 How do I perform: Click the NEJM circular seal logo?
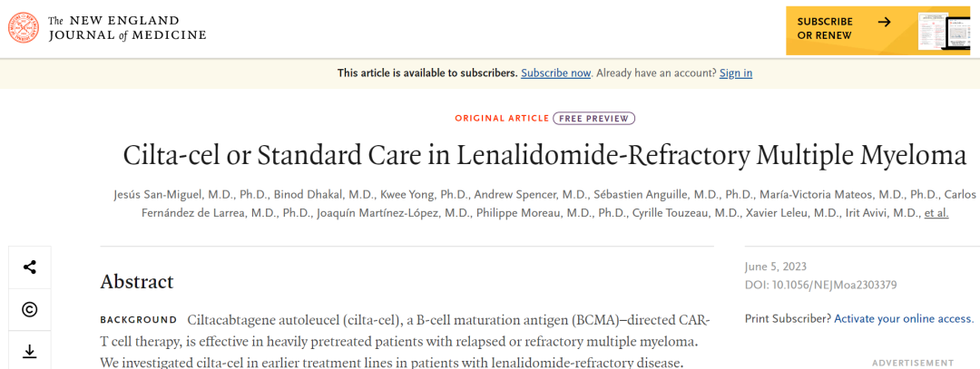[24, 28]
